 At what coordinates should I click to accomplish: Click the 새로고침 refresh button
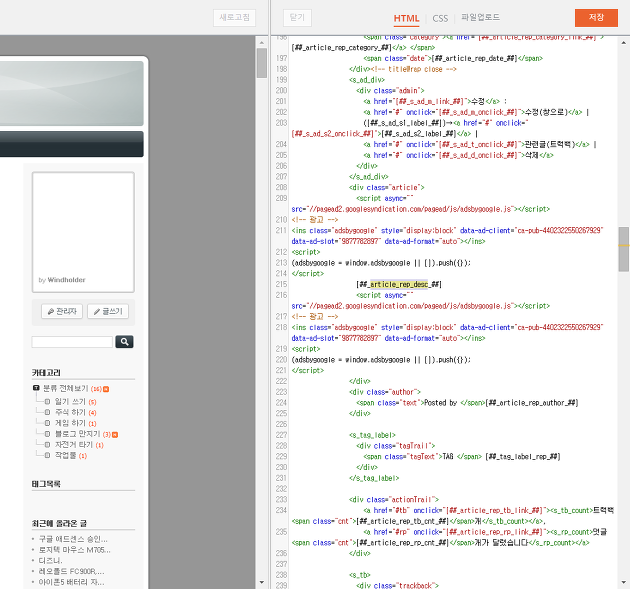pos(235,18)
